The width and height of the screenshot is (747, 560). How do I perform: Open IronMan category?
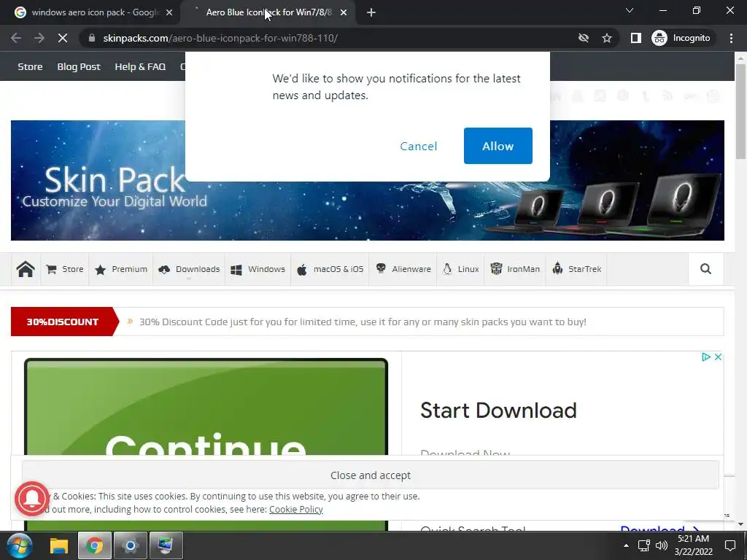pos(515,269)
